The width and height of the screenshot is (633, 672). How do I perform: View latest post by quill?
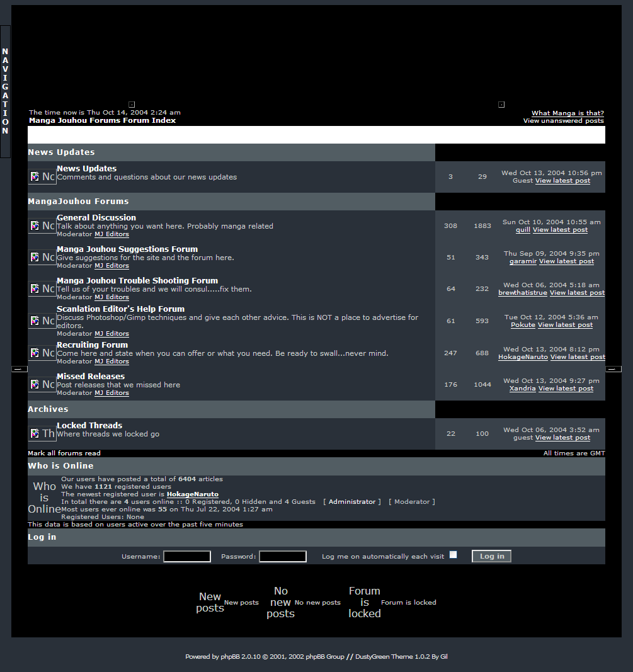560,230
